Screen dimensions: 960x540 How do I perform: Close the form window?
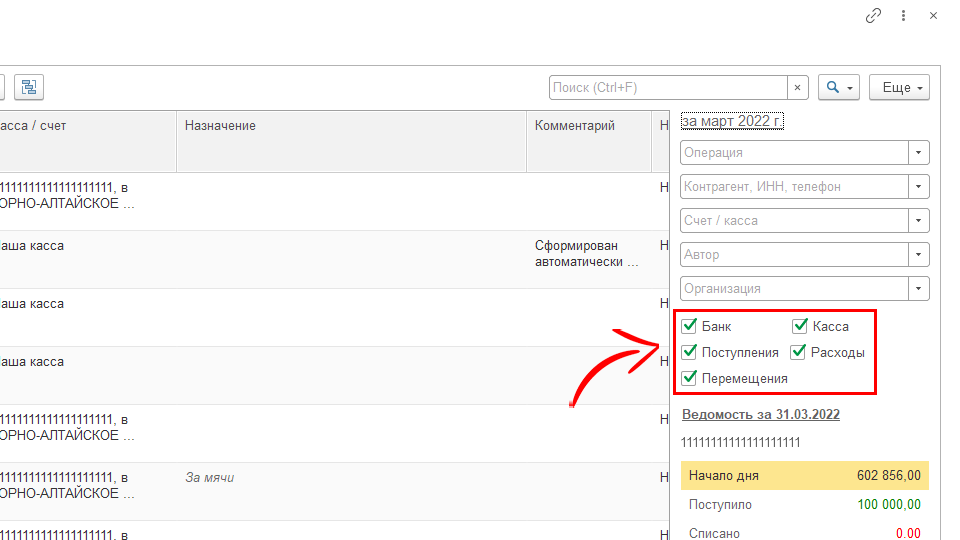[x=933, y=16]
